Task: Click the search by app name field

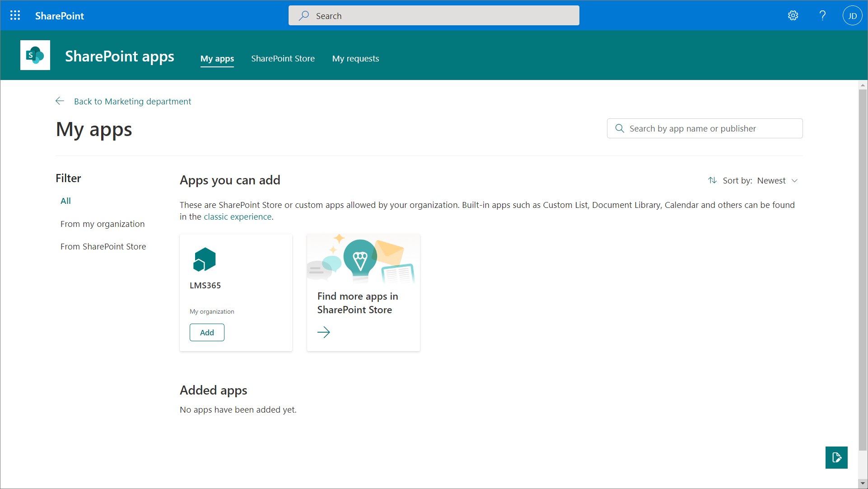Action: 711,129
